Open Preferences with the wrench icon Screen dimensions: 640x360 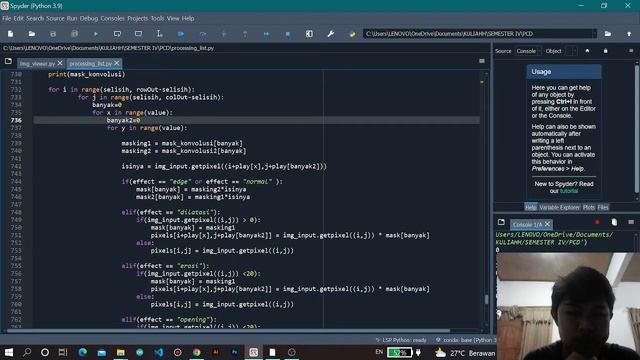click(x=330, y=34)
